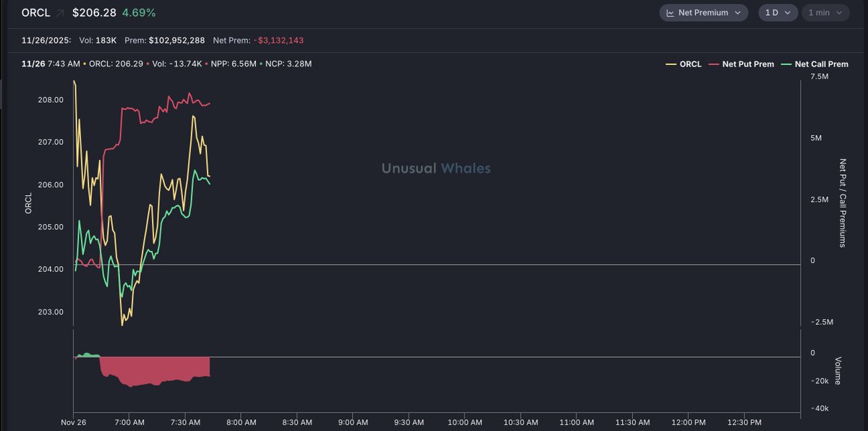The image size is (868, 431).
Task: Click the yellow ORCL legend line marker
Action: click(x=671, y=64)
